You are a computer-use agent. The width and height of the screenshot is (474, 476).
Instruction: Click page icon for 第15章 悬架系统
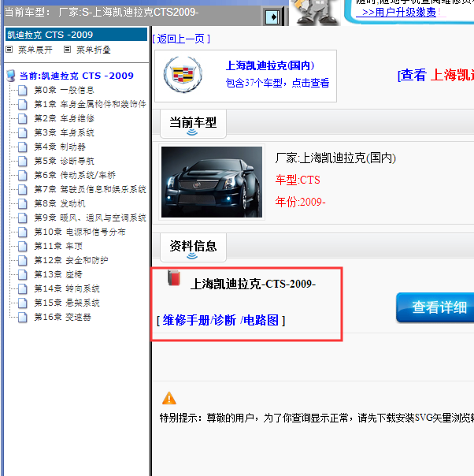point(23,303)
